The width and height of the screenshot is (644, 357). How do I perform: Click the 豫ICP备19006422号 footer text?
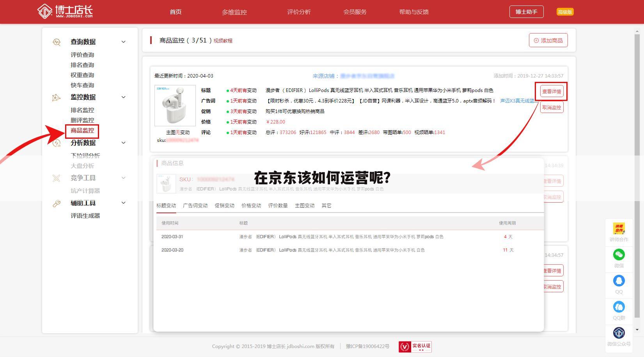point(367,346)
